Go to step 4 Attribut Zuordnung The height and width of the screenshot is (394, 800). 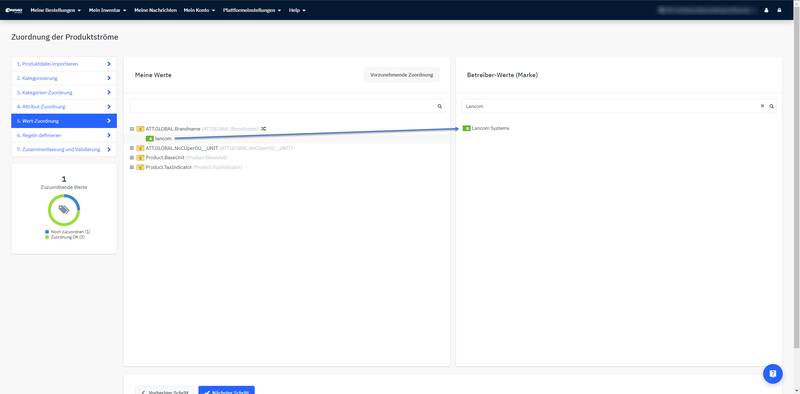click(x=64, y=107)
